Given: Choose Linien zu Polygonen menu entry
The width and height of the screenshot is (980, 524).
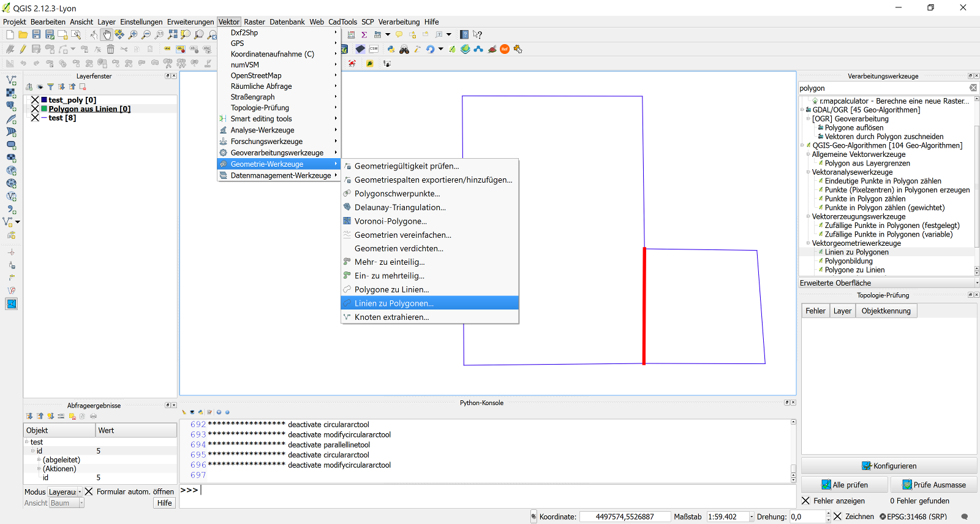Looking at the screenshot, I should tap(430, 303).
